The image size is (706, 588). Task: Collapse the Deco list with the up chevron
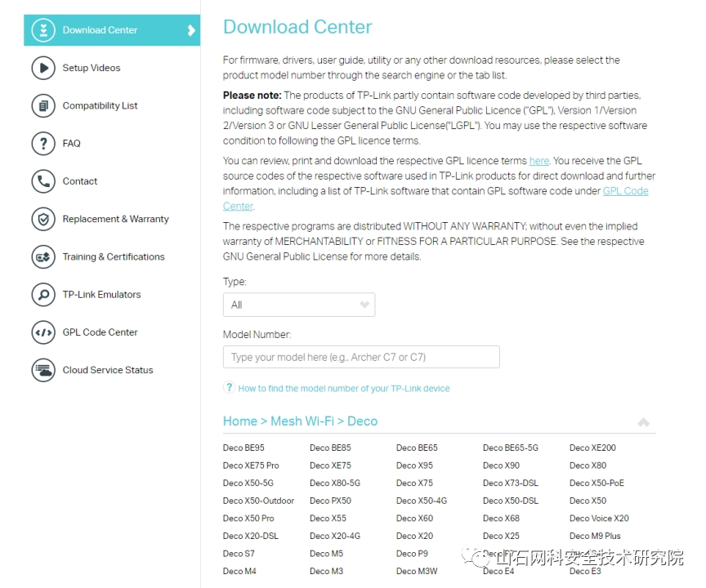[x=643, y=422]
